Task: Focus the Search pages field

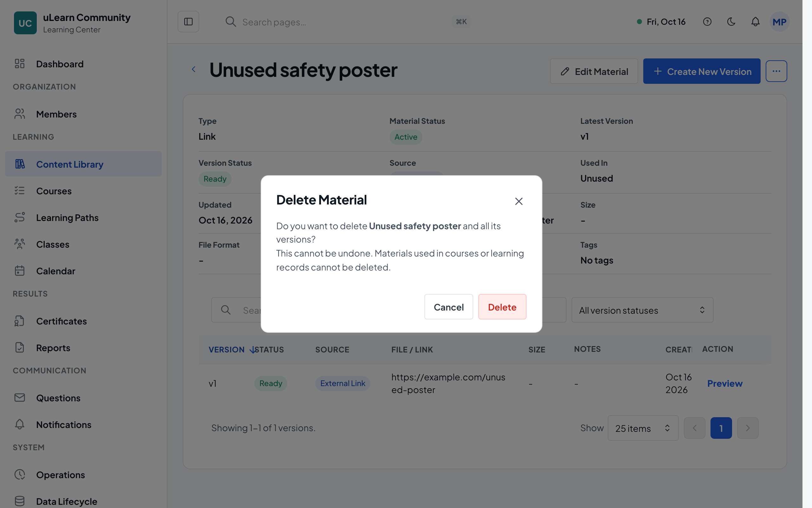Action: coord(347,22)
